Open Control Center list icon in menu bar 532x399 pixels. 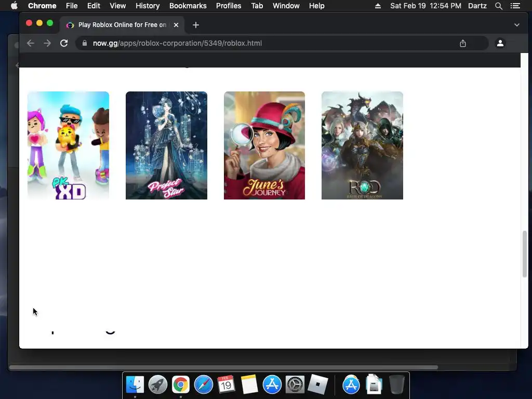point(515,6)
